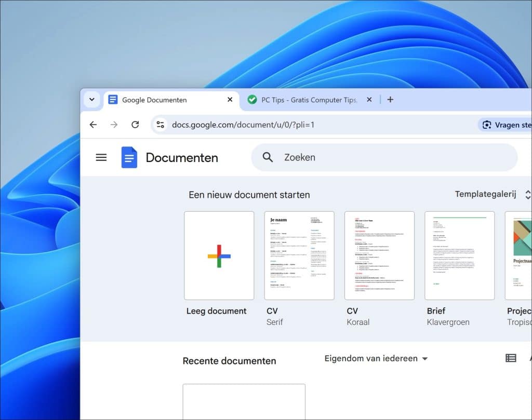Select the Google Documenten tab
This screenshot has width=532, height=420.
[x=161, y=100]
